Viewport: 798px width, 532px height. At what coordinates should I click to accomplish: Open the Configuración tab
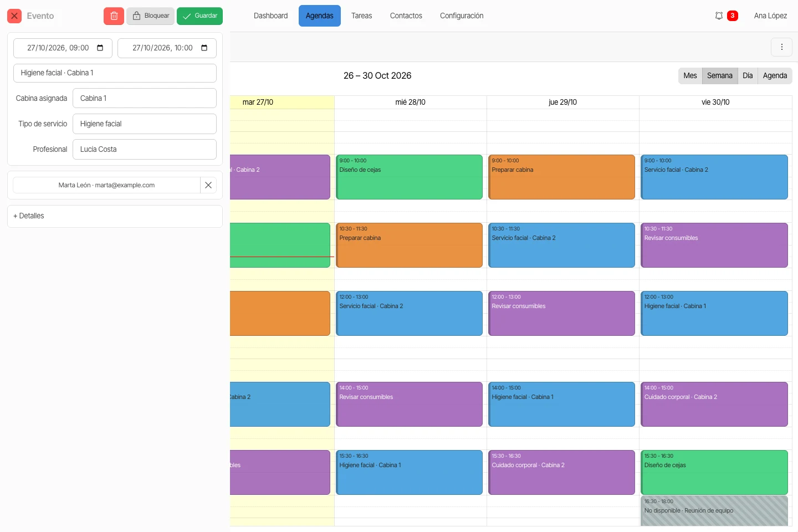pos(462,16)
